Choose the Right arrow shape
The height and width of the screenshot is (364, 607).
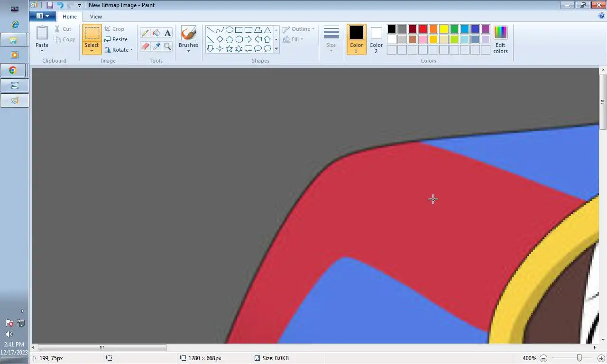[248, 39]
